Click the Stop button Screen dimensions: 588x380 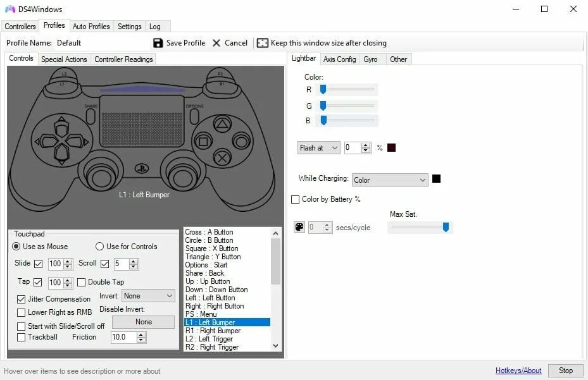coord(565,371)
